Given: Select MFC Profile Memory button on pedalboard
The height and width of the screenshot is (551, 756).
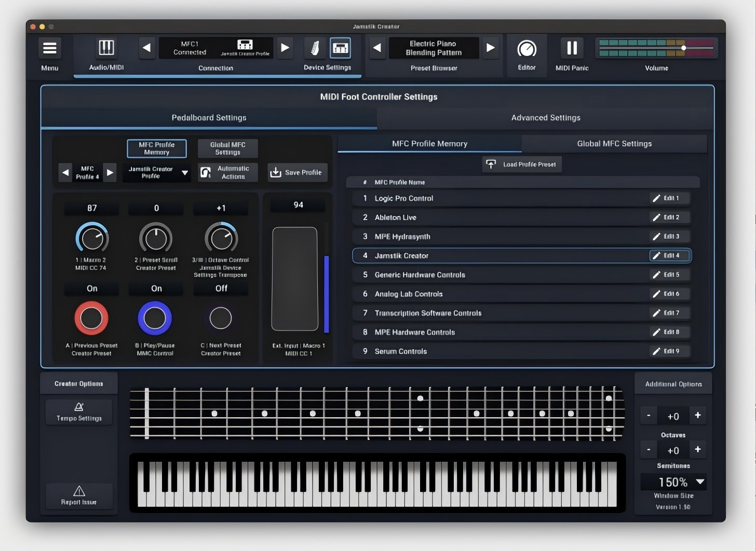Looking at the screenshot, I should coord(157,148).
